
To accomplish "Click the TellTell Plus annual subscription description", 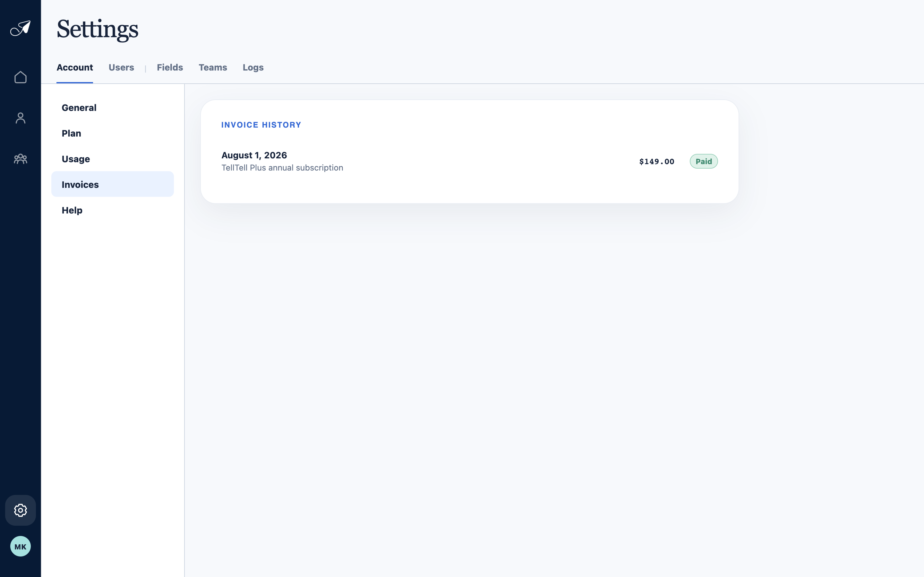I will click(282, 168).
